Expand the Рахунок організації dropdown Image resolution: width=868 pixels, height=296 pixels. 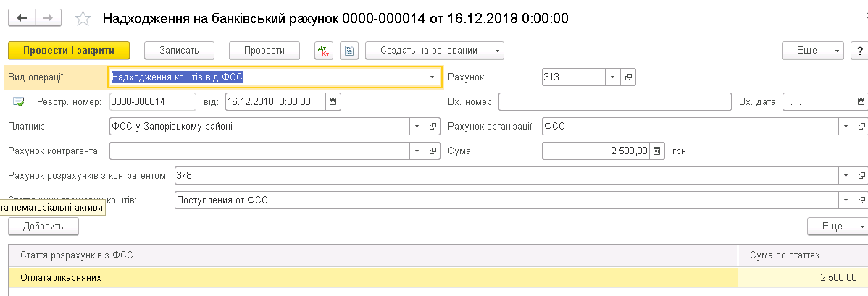coord(846,127)
